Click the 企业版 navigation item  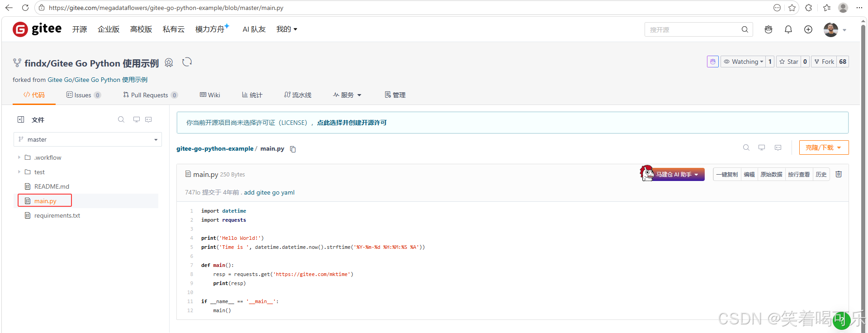tap(109, 29)
